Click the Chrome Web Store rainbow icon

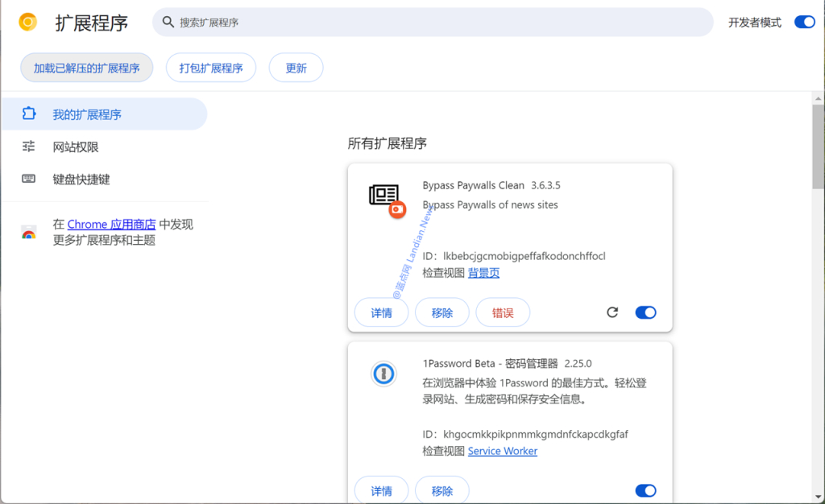pos(29,233)
